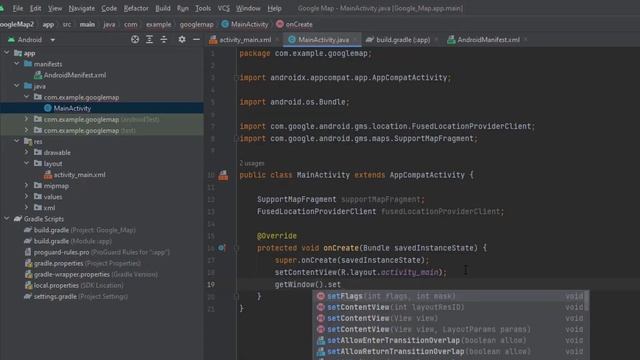The width and height of the screenshot is (640, 360).
Task: Open the Edit menu
Action: [36, 8]
